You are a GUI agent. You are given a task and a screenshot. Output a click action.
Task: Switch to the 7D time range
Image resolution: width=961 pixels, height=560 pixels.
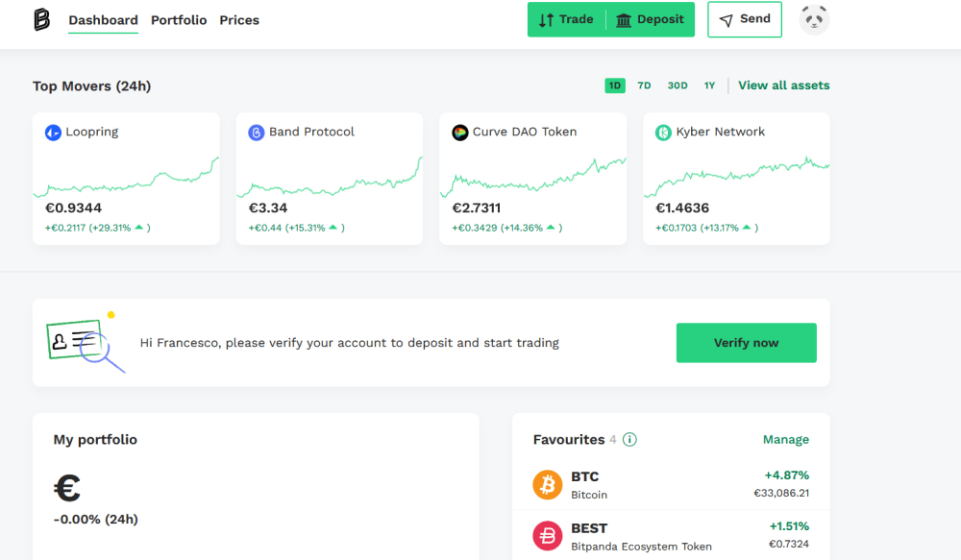click(x=644, y=85)
